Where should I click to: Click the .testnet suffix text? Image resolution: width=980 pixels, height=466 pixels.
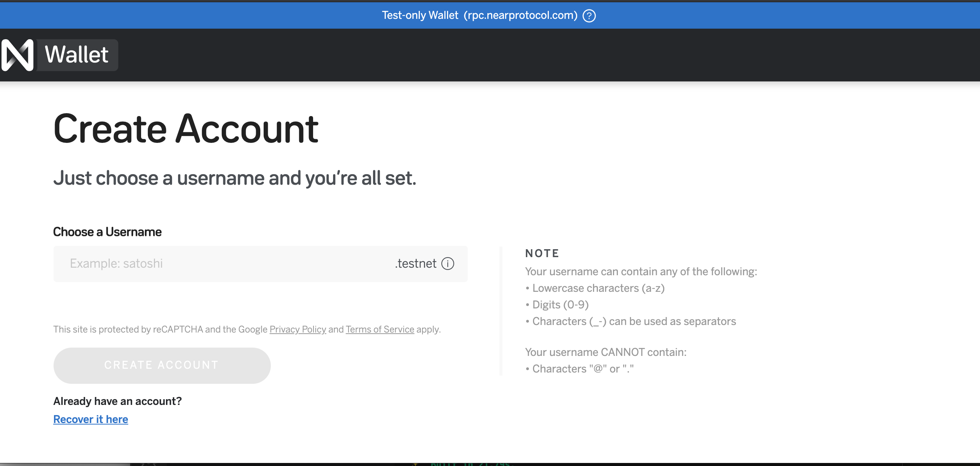pyautogui.click(x=415, y=264)
